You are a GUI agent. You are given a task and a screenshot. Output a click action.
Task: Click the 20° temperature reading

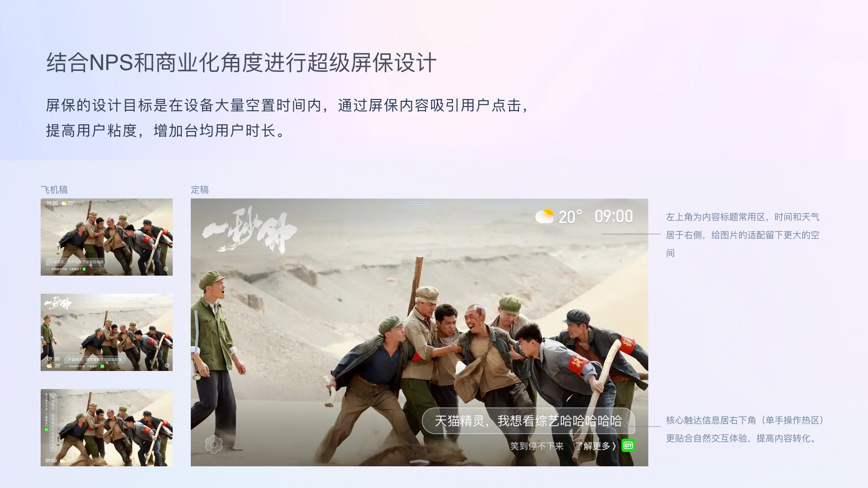pyautogui.click(x=570, y=217)
